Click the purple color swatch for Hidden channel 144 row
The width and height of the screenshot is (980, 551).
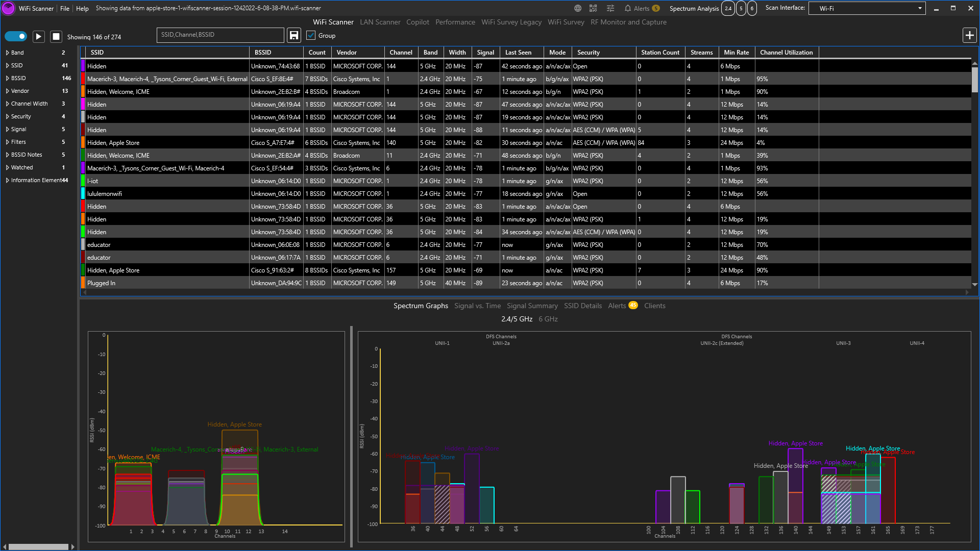tap(83, 66)
